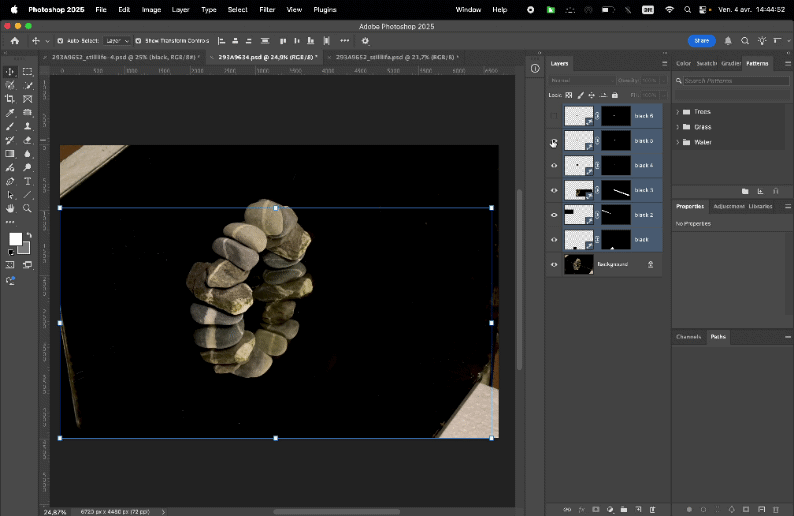Select the Eraser tool

coord(27,140)
